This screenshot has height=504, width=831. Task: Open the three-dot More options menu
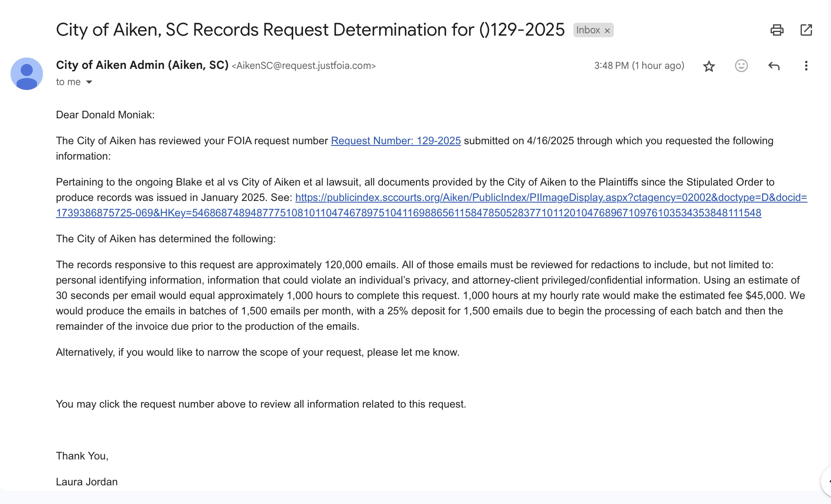[x=806, y=66]
